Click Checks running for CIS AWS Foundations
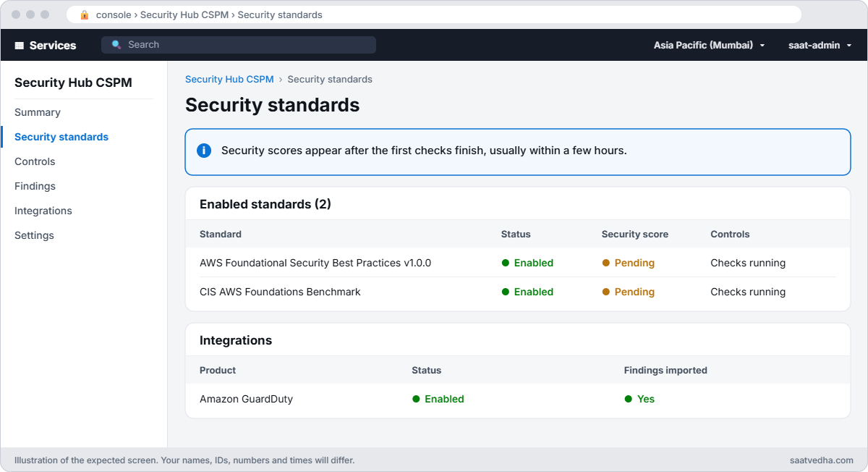The height and width of the screenshot is (472, 868). [748, 292]
